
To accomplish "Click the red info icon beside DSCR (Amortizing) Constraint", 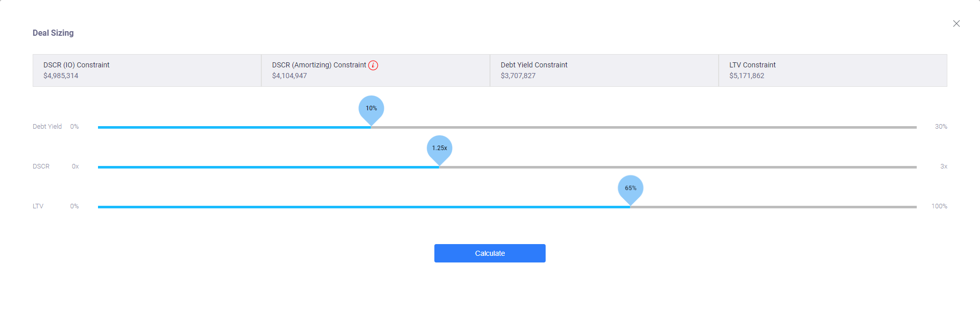I will click(373, 65).
